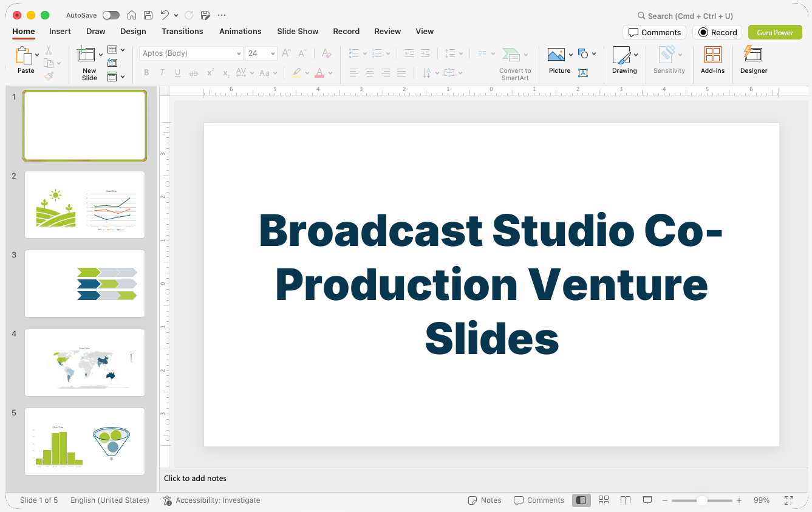812x512 pixels.
Task: Cut selection with scissors icon
Action: click(49, 50)
